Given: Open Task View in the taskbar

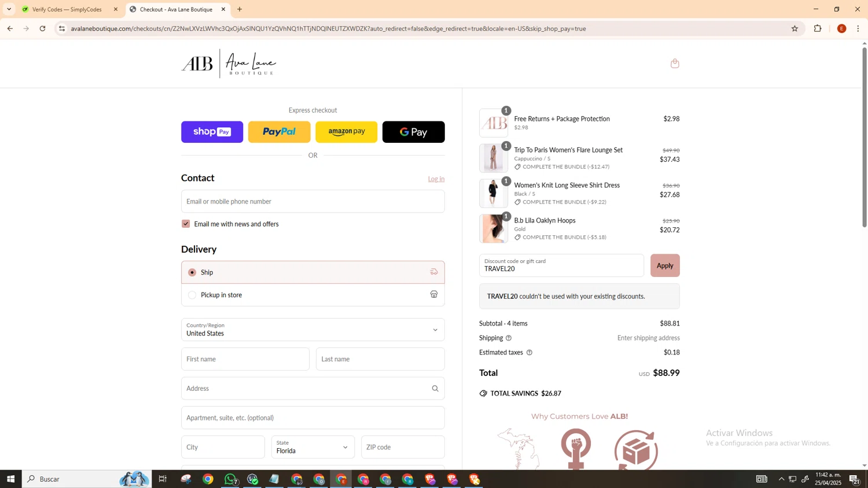Looking at the screenshot, I should [163, 479].
